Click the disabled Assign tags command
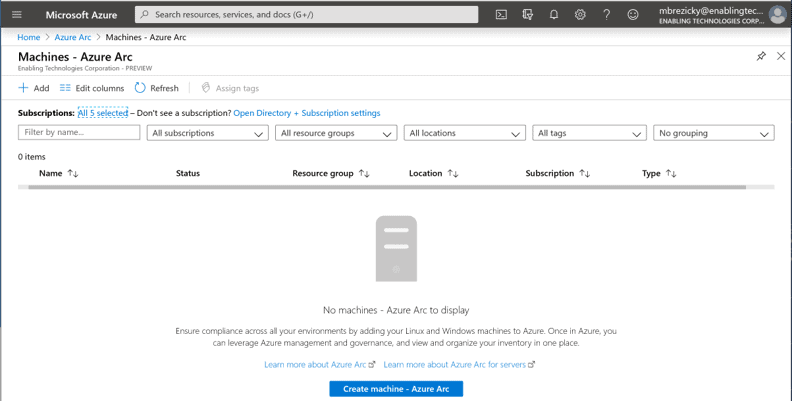The image size is (792, 401). click(x=230, y=88)
